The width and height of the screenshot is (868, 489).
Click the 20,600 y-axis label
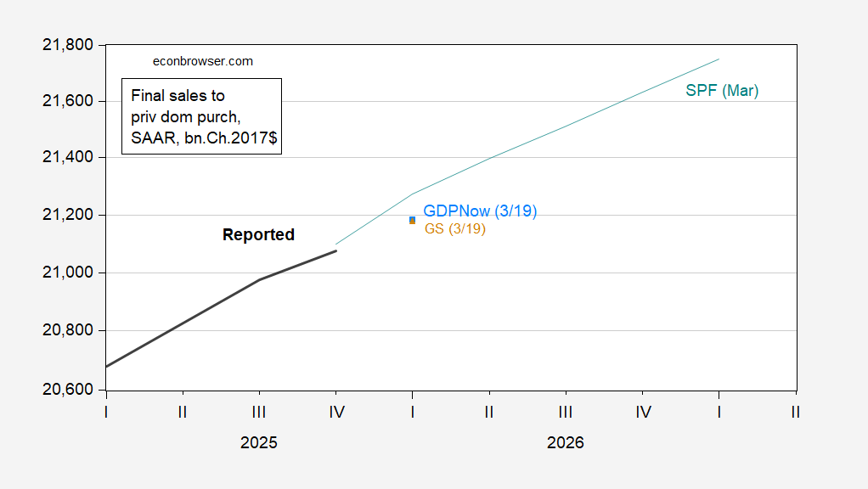tap(66, 390)
